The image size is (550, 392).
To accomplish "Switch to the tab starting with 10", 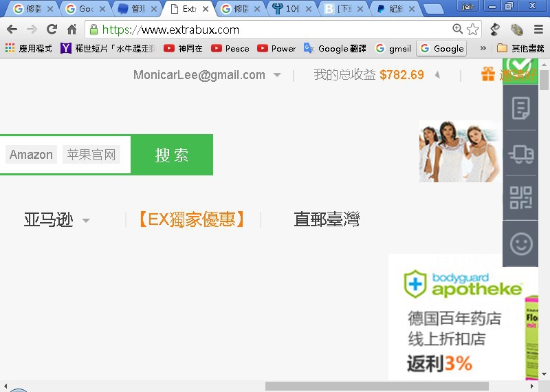I will point(291,9).
